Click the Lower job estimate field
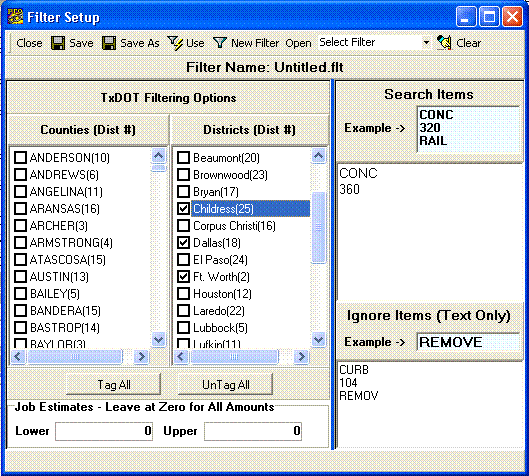Viewport: 529px width, 476px height. 104,431
